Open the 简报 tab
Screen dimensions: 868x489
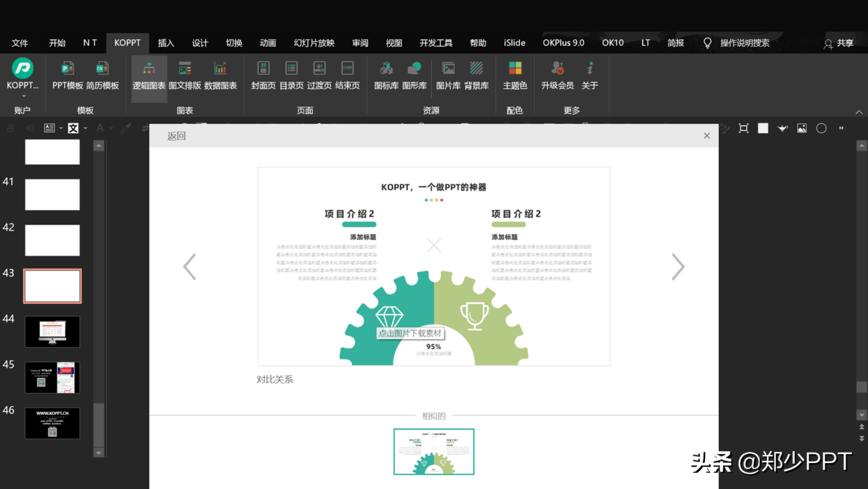coord(675,43)
